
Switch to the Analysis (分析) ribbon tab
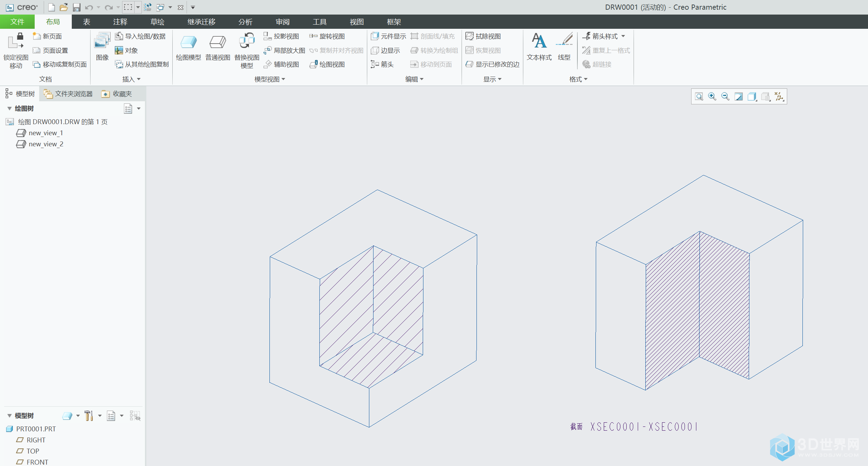click(246, 22)
